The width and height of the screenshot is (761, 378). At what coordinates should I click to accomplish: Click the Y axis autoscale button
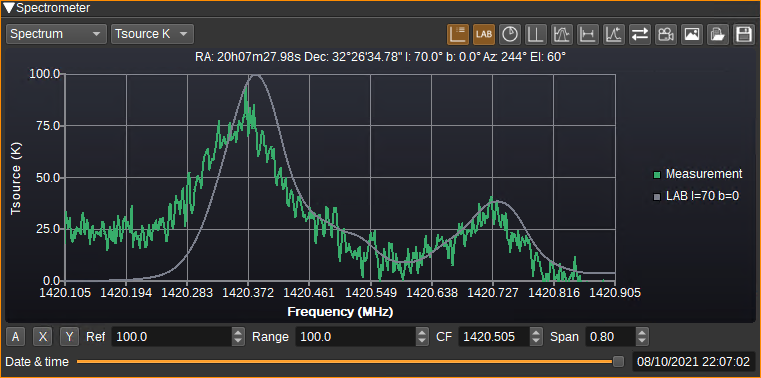[70, 337]
